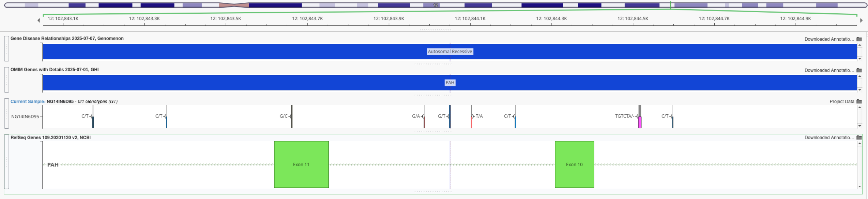The height and width of the screenshot is (199, 868).
Task: Pan the genome view left with the arrow
Action: click(39, 20)
